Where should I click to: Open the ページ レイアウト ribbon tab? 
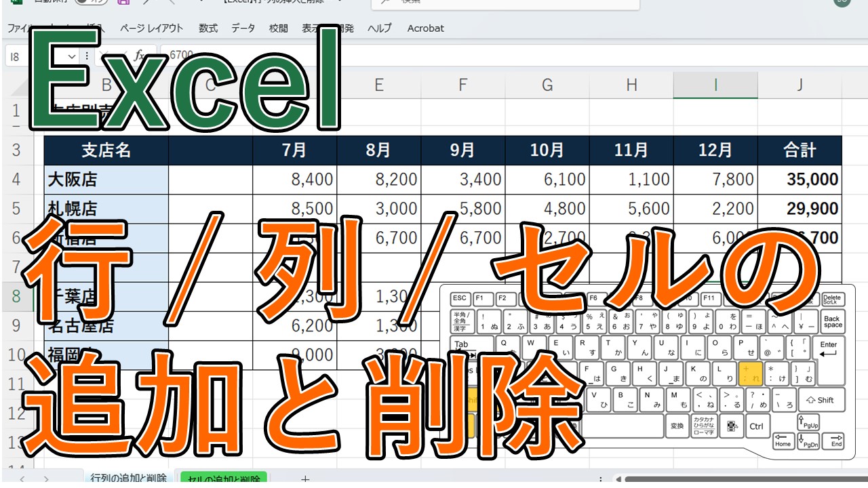[151, 28]
